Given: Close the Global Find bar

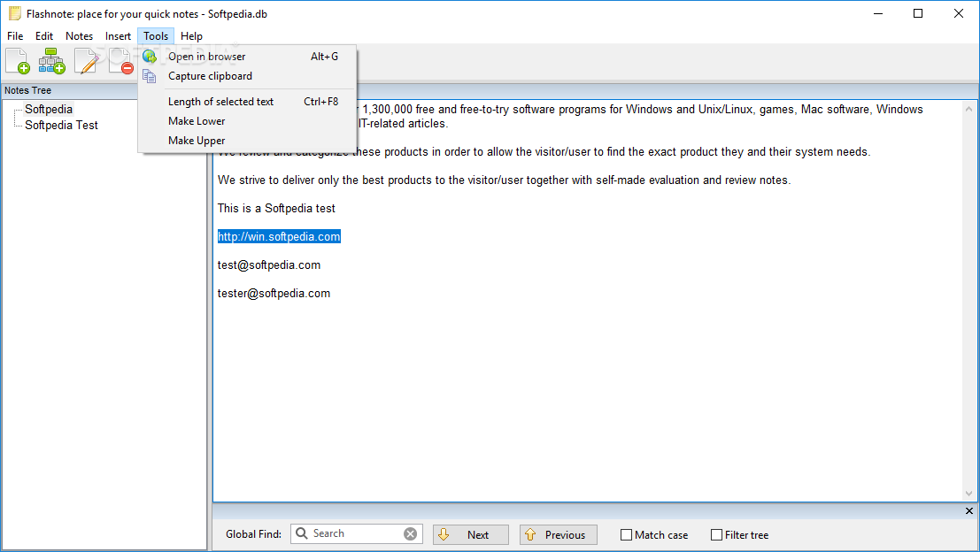Looking at the screenshot, I should (968, 510).
